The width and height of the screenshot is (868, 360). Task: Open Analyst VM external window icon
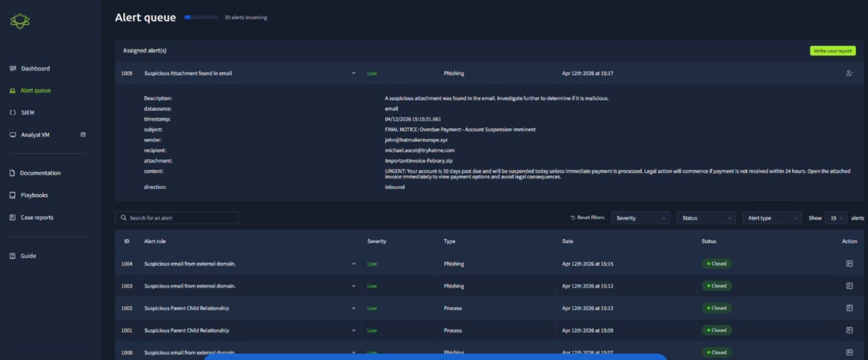(83, 135)
